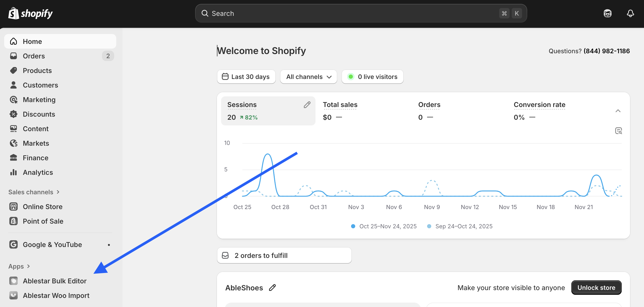Click the pencil icon beside AbleShoes

[272, 288]
